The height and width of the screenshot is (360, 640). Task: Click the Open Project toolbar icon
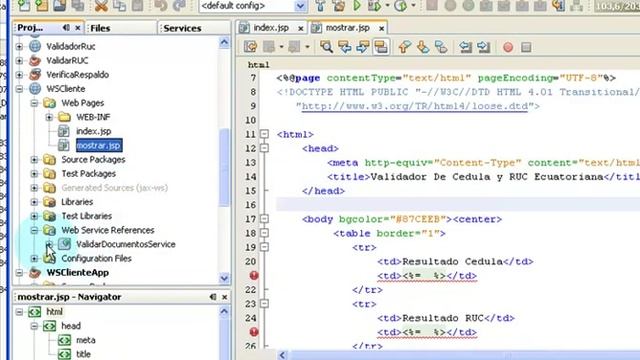(60, 5)
